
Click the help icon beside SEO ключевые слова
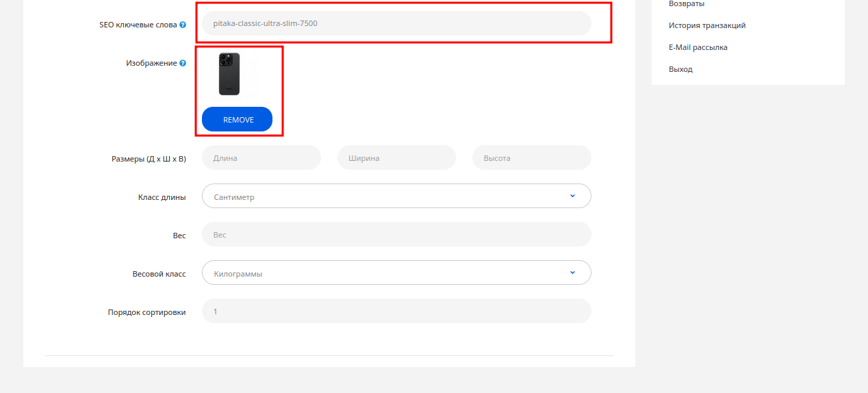tap(183, 25)
